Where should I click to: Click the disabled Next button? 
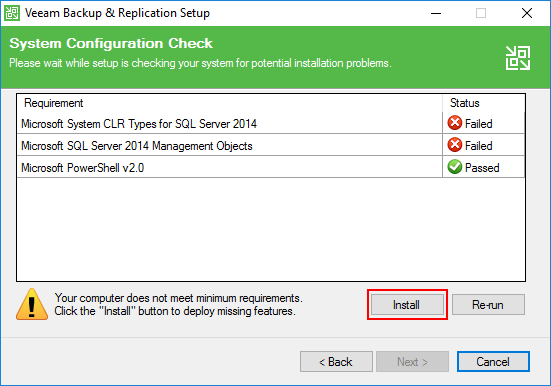point(413,361)
